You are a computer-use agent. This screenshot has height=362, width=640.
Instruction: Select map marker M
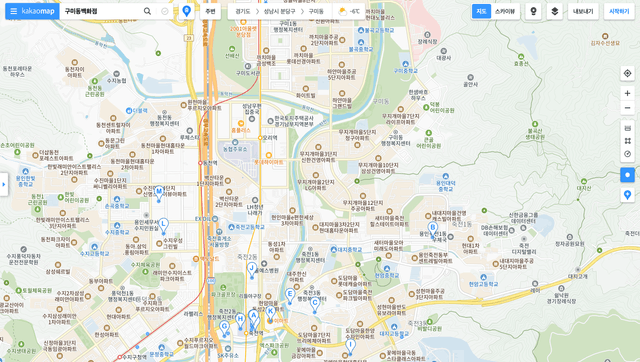(159, 193)
